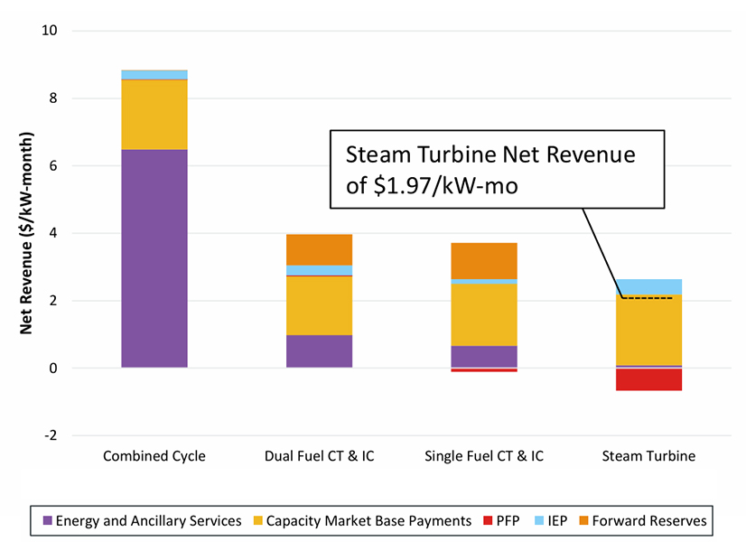746x560 pixels.
Task: Select the light blue IEP legend swatch
Action: tap(542, 520)
